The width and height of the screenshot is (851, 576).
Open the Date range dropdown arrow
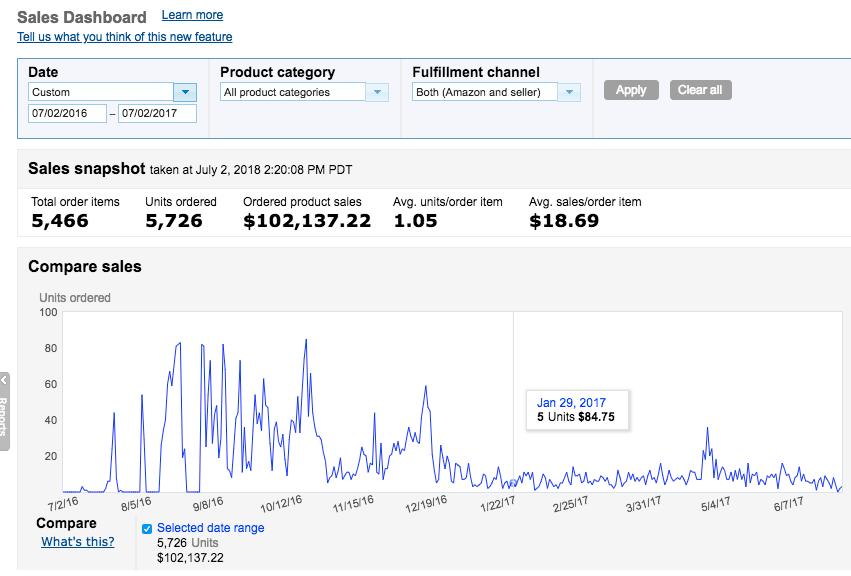(185, 92)
